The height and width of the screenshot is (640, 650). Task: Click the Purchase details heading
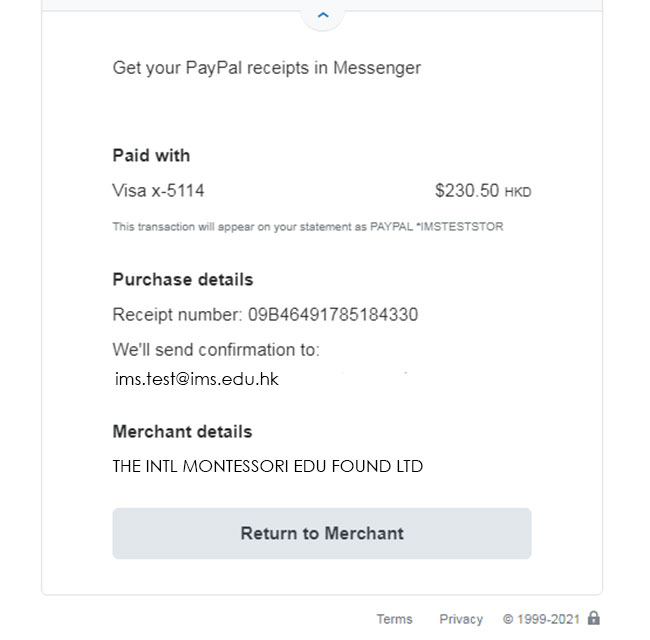coord(183,279)
